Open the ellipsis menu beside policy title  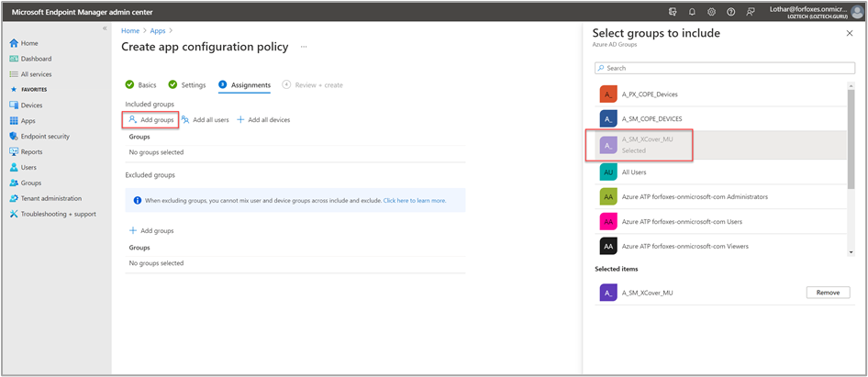[x=304, y=47]
